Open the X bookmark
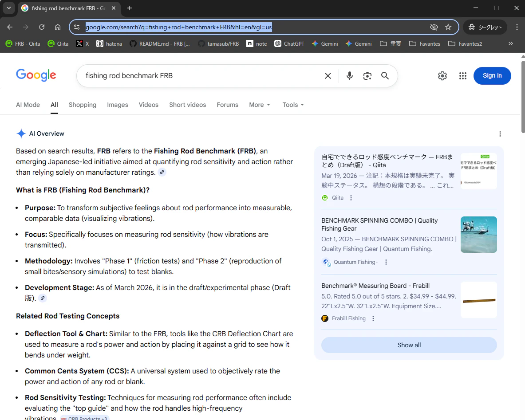525x420 pixels. [x=83, y=43]
